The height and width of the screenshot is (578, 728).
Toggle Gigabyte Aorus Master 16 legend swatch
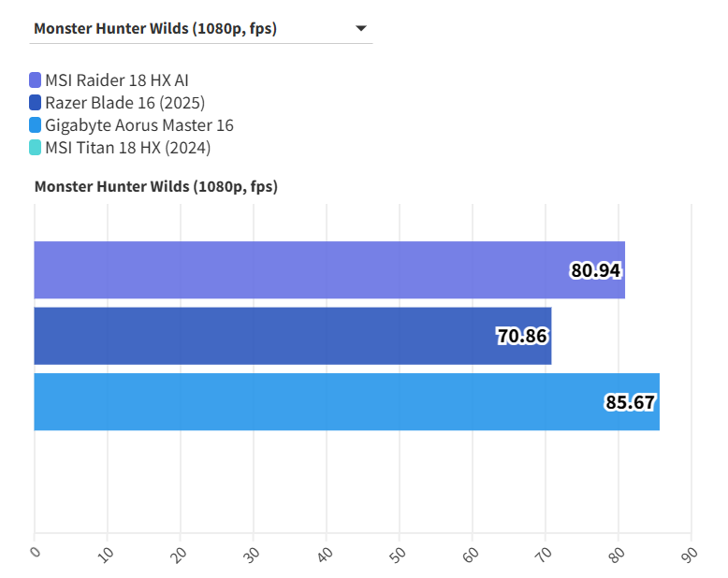35,125
